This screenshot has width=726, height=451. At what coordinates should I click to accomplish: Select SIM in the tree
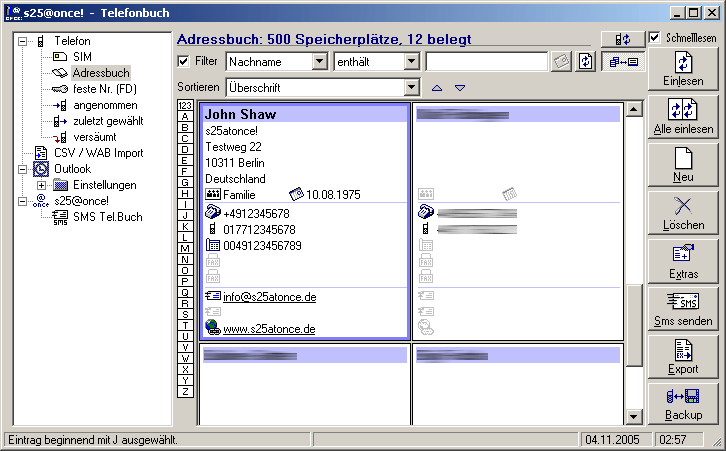[82, 56]
